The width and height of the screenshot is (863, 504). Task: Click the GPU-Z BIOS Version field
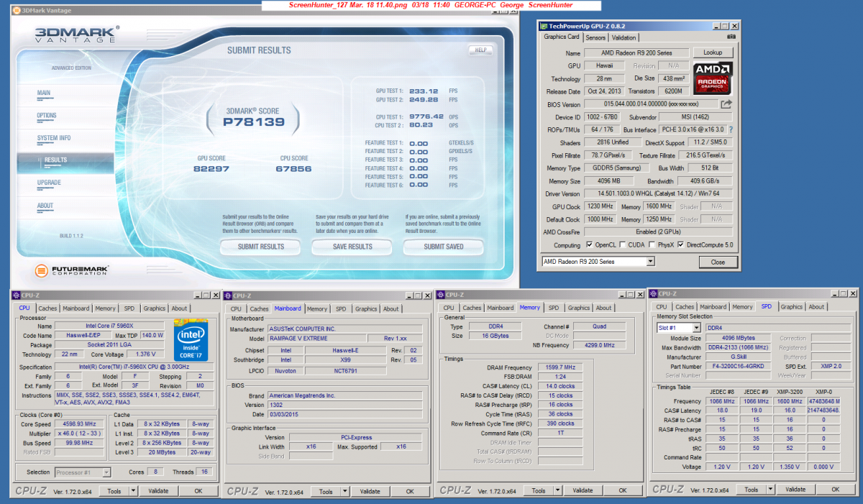pyautogui.click(x=650, y=104)
